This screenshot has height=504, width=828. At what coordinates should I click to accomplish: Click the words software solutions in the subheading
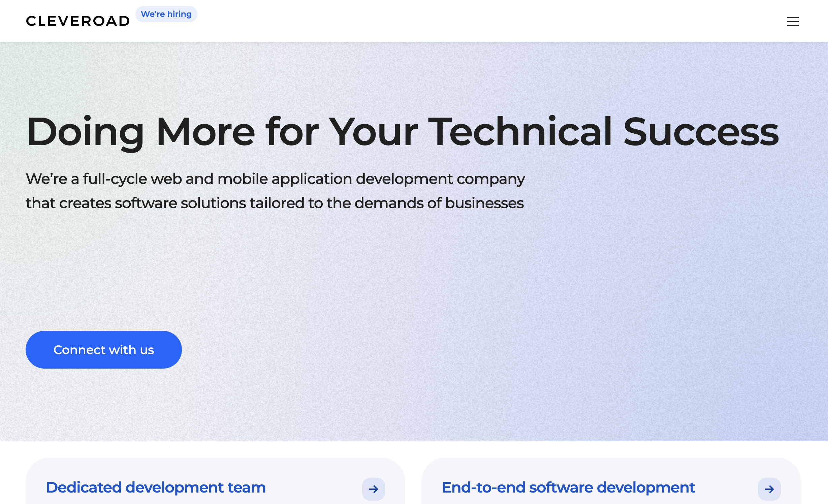click(180, 203)
